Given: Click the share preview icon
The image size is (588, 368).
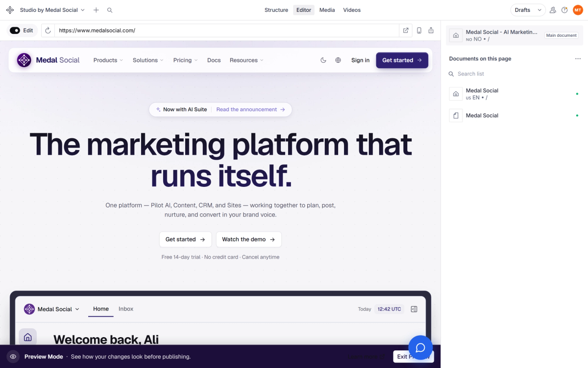Looking at the screenshot, I should click(x=431, y=30).
